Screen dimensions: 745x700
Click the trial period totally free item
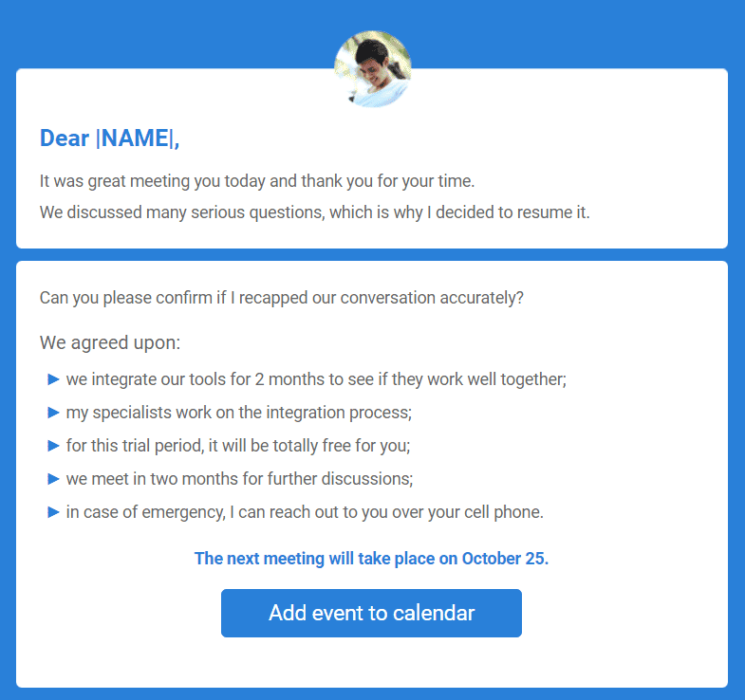238,446
